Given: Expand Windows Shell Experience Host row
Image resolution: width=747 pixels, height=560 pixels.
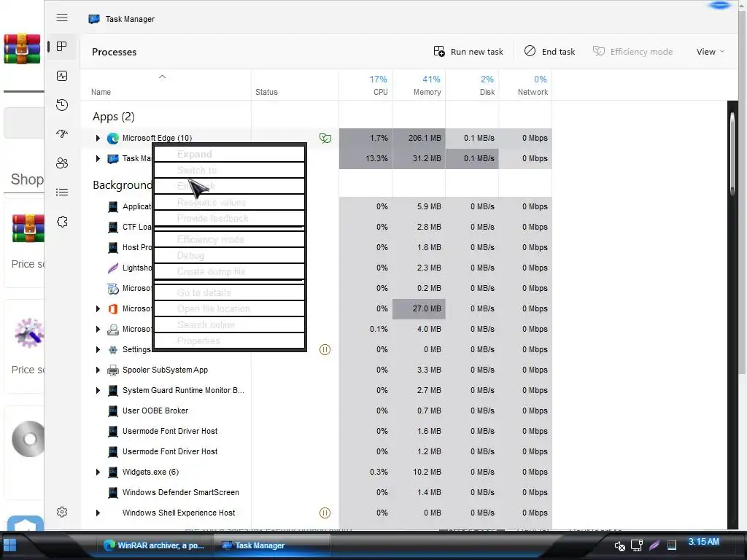Looking at the screenshot, I should pyautogui.click(x=98, y=513).
